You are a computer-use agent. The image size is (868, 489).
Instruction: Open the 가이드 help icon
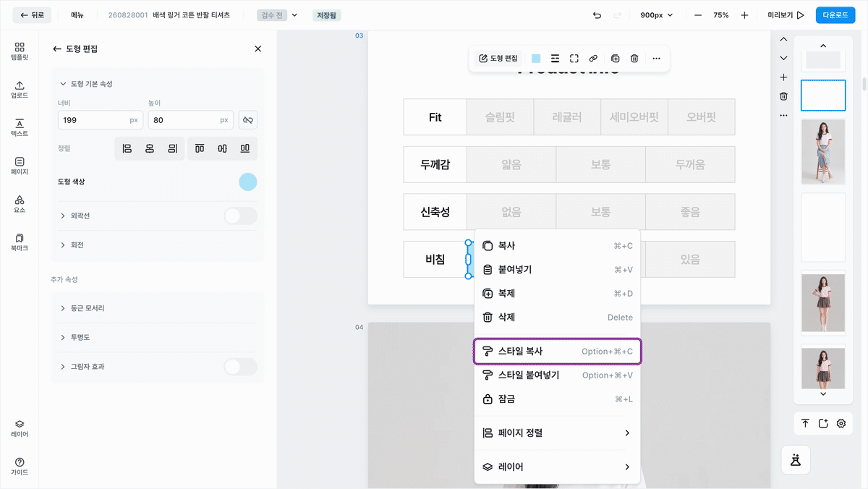point(20,467)
